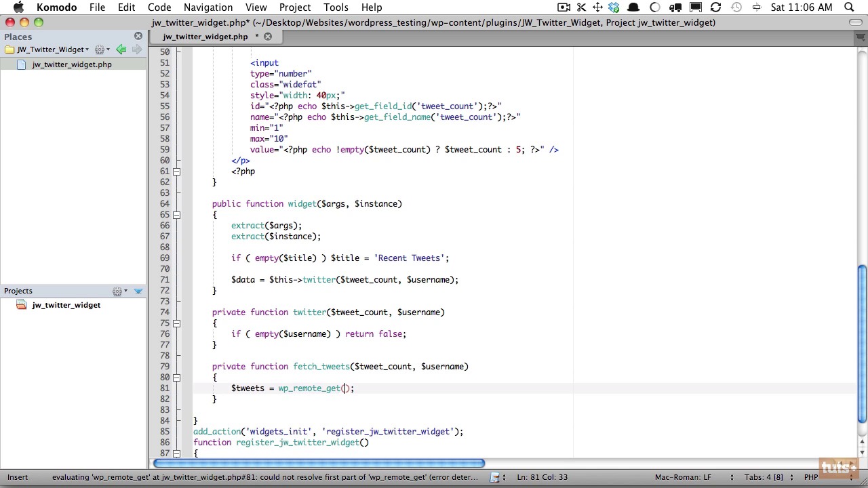Screen dimensions: 868x488
Task: Click the circular spinner menu bar icon
Action: (655, 7)
